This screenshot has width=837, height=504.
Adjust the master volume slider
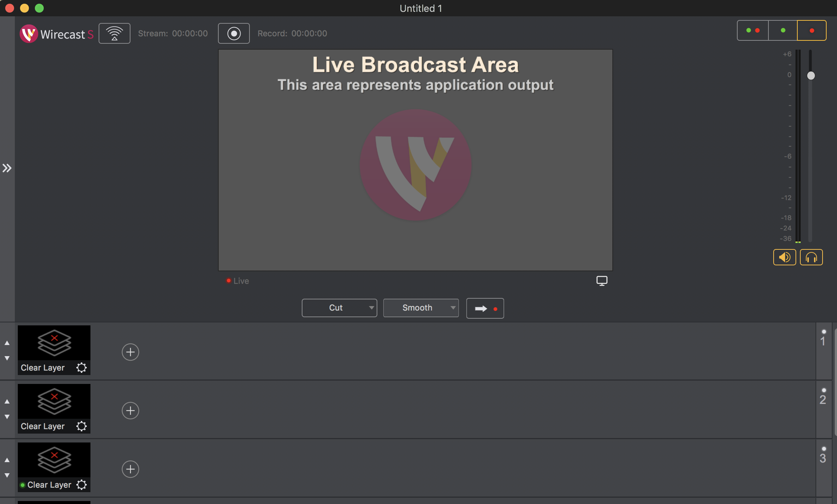810,76
